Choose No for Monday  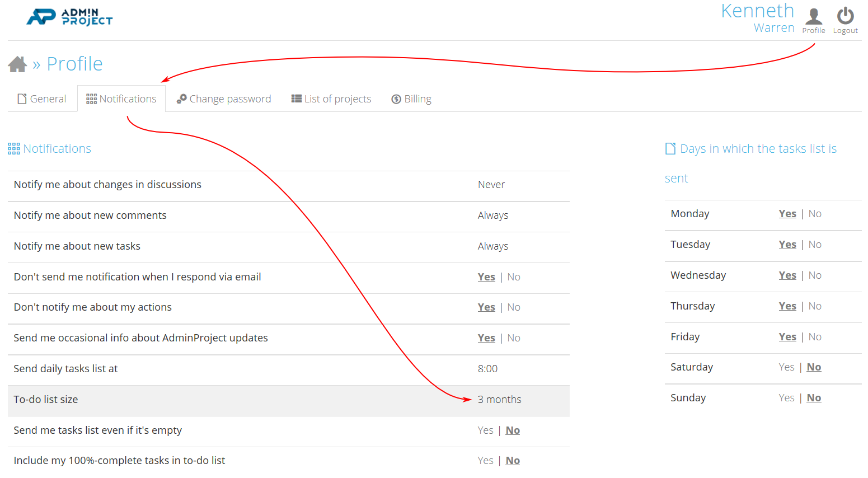click(x=815, y=214)
